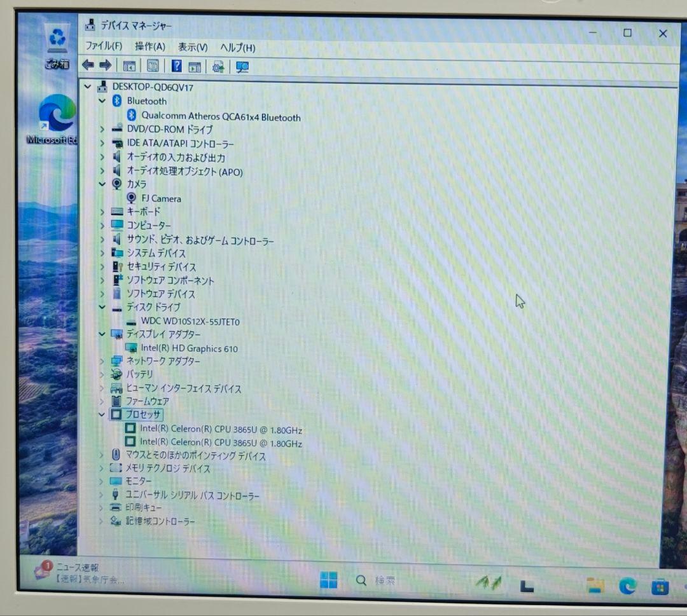Click the バッテリ category icon

116,374
